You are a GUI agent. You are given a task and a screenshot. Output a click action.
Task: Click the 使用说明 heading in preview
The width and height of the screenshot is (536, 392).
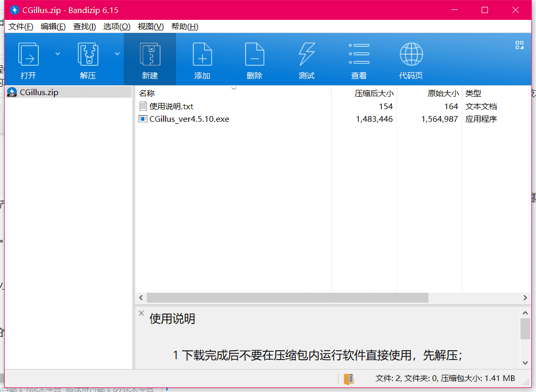pyautogui.click(x=172, y=319)
